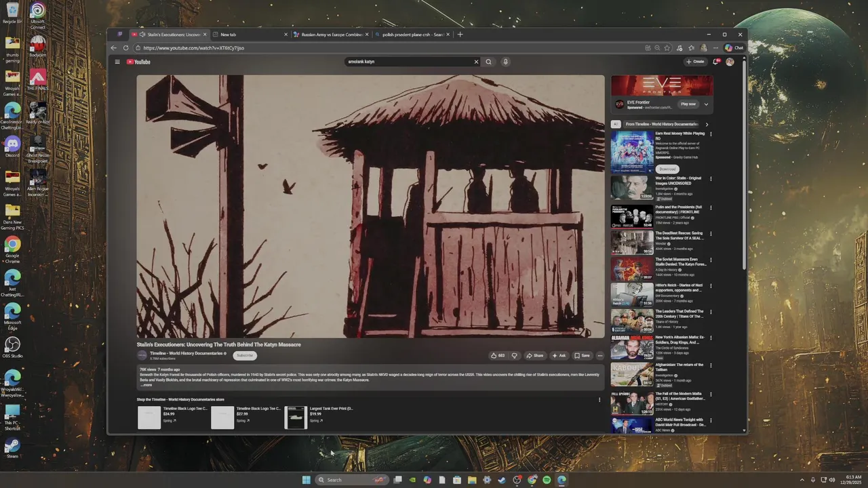This screenshot has height=488, width=868.
Task: Open Steam from the taskbar
Action: pos(502,480)
